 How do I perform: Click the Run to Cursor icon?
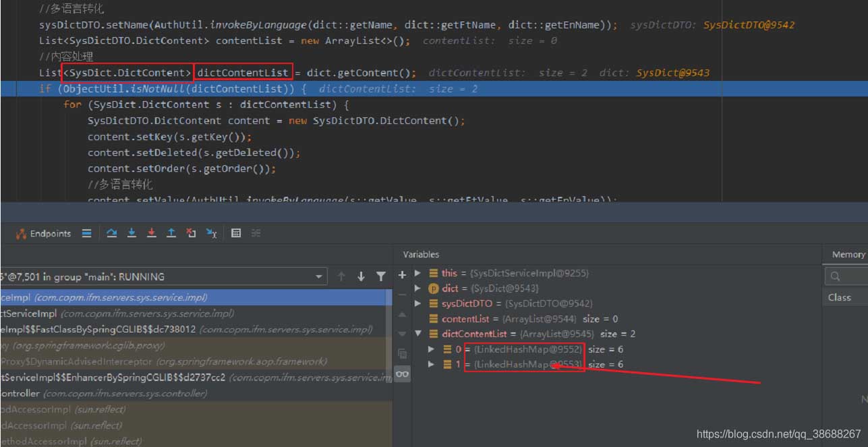[x=212, y=233]
